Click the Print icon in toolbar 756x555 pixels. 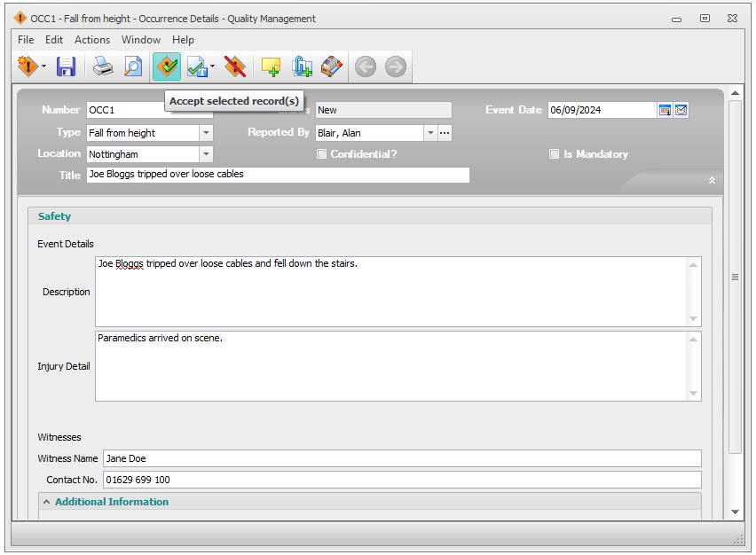click(x=104, y=66)
